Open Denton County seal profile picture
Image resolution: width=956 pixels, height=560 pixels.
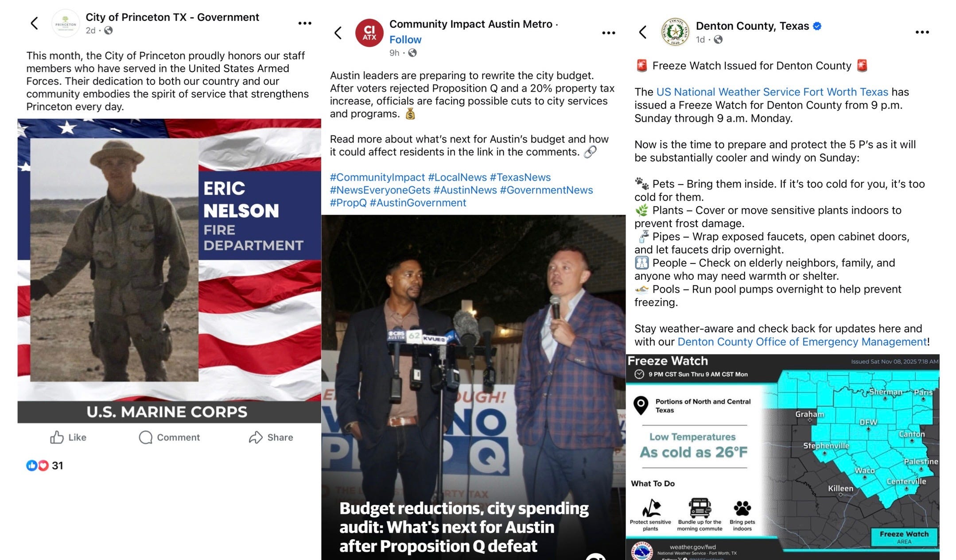[x=675, y=32]
